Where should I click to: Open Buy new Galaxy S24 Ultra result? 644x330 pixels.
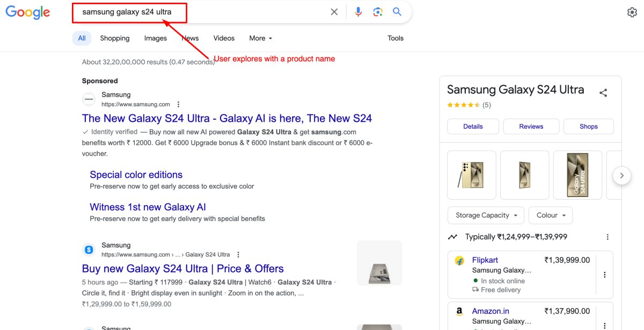pos(182,268)
